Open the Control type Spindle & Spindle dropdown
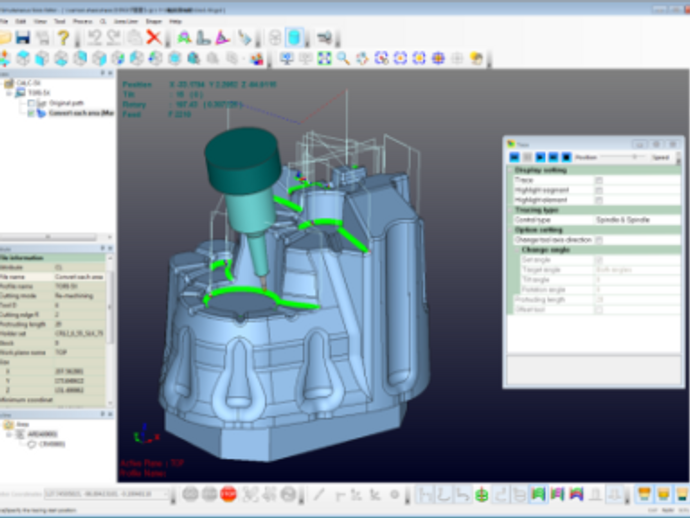Screen dimensions: 690x518 637,220
